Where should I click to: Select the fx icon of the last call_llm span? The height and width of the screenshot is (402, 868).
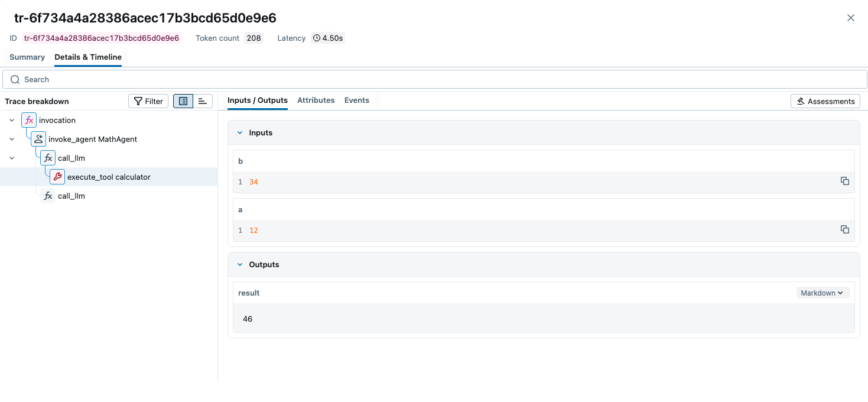tap(47, 196)
